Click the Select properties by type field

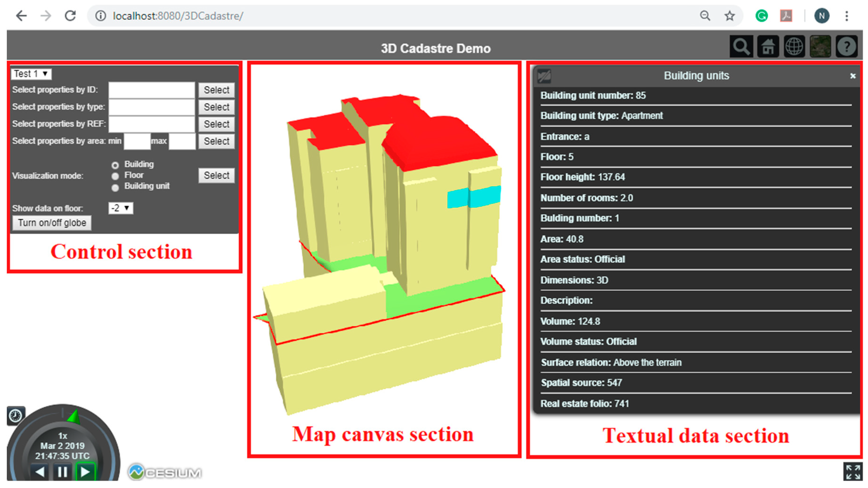[x=152, y=107]
